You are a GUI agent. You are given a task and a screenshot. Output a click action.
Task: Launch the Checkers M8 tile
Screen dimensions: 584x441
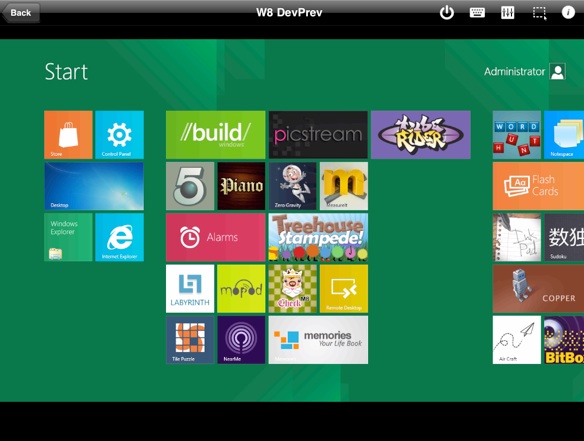click(x=292, y=289)
